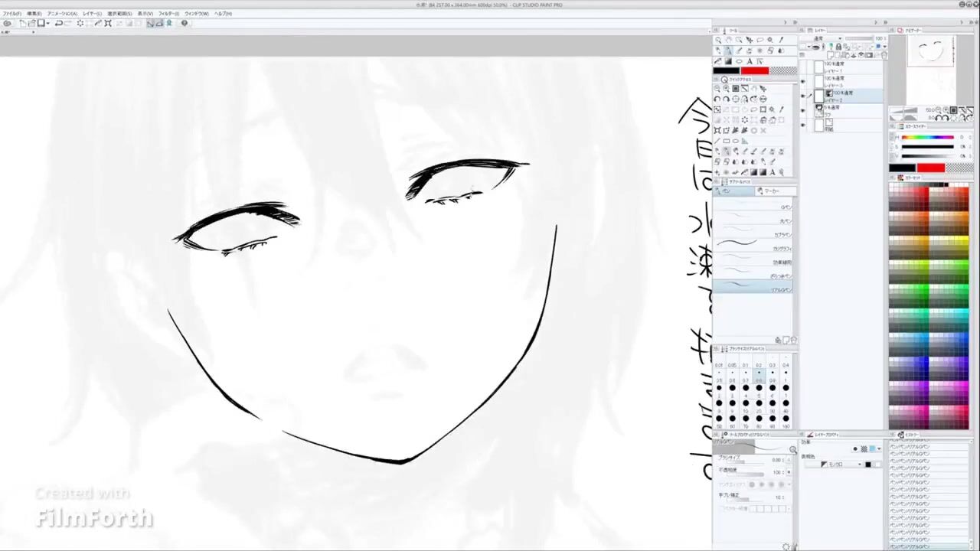Select the red sub color swatch

(x=754, y=71)
